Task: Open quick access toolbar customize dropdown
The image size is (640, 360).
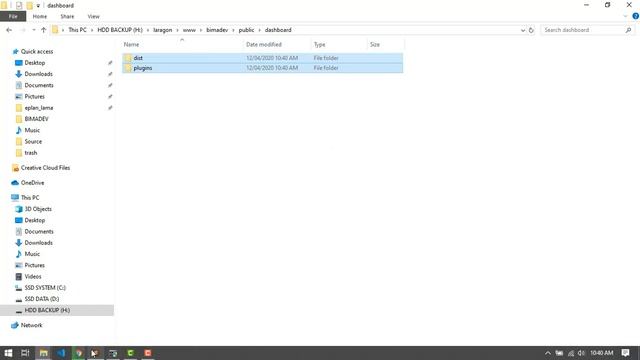Action: [x=38, y=5]
